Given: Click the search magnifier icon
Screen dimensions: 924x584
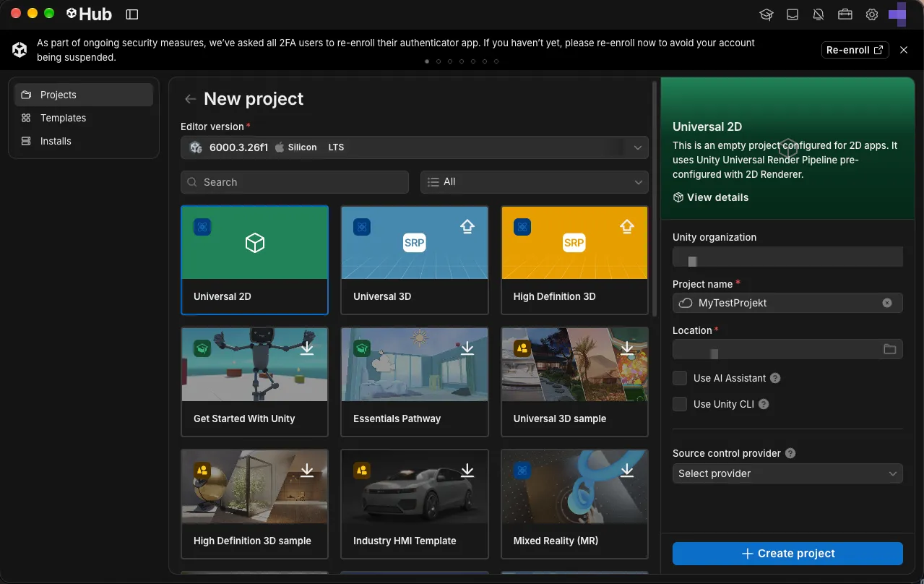Looking at the screenshot, I should pos(192,182).
